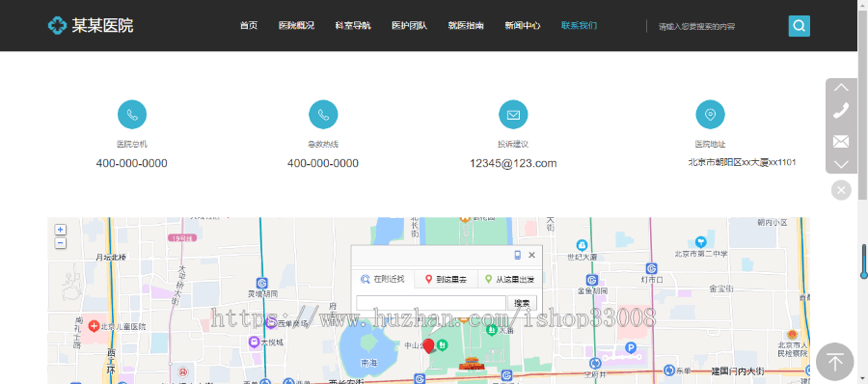This screenshot has height=384, width=868.
Task: Open 科室导航 navigation item
Action: [x=353, y=25]
